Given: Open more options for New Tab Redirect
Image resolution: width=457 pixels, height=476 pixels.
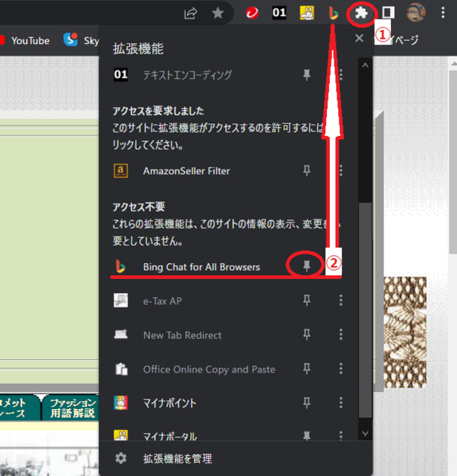Looking at the screenshot, I should [x=341, y=335].
